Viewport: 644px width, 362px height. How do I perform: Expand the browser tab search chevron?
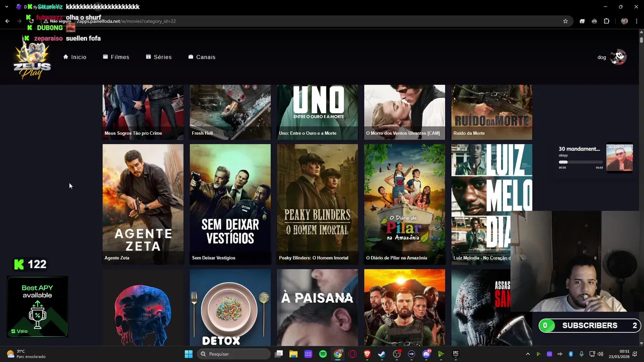tap(7, 7)
